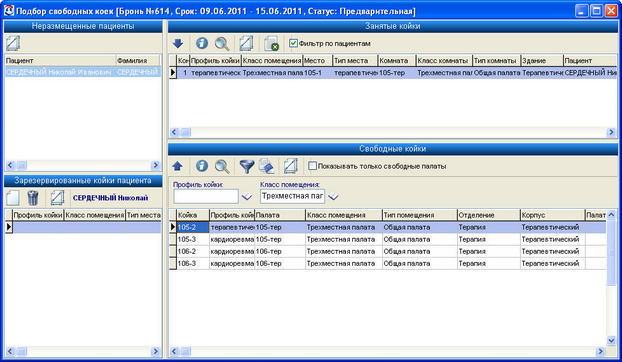The height and width of the screenshot is (362, 622).
Task: Click the Зарезервированные койки пациента panel header
Action: click(83, 181)
